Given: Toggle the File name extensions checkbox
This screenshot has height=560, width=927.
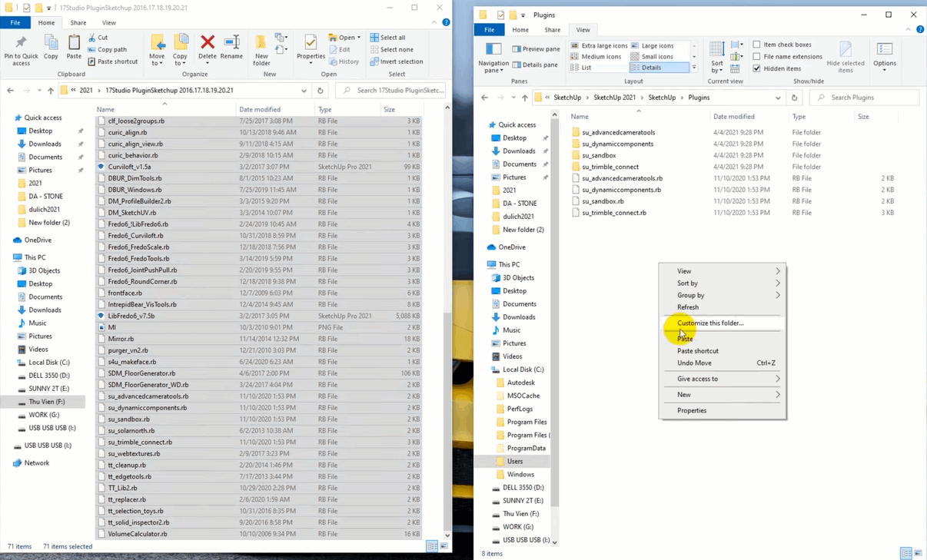Looking at the screenshot, I should tap(757, 56).
